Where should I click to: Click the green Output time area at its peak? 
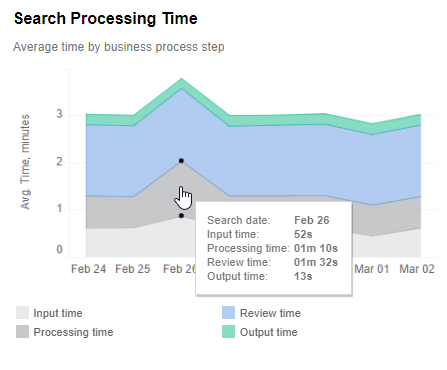click(182, 83)
